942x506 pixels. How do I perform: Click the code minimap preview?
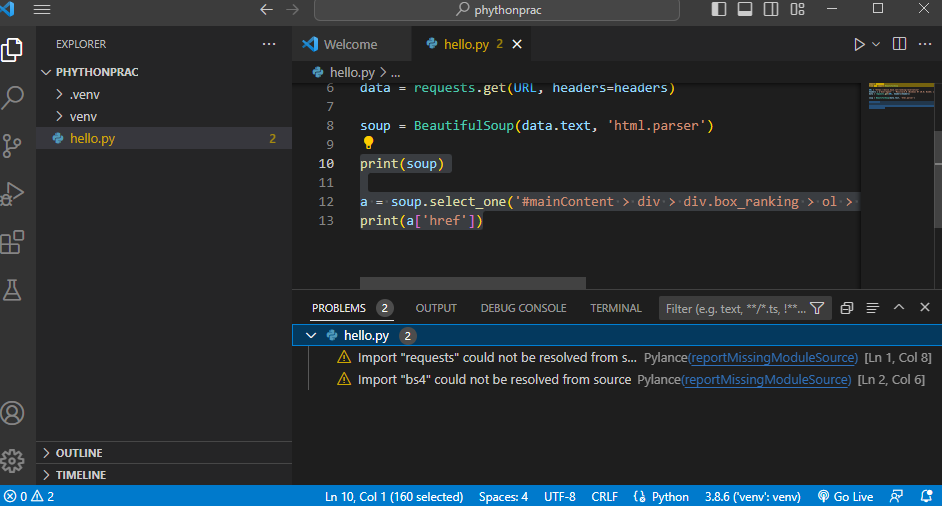pos(901,96)
